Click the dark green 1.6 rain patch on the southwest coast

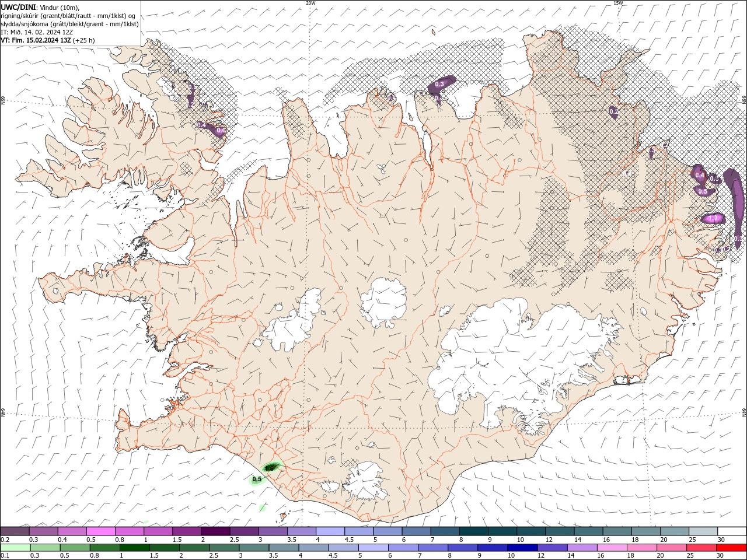pyautogui.click(x=271, y=467)
